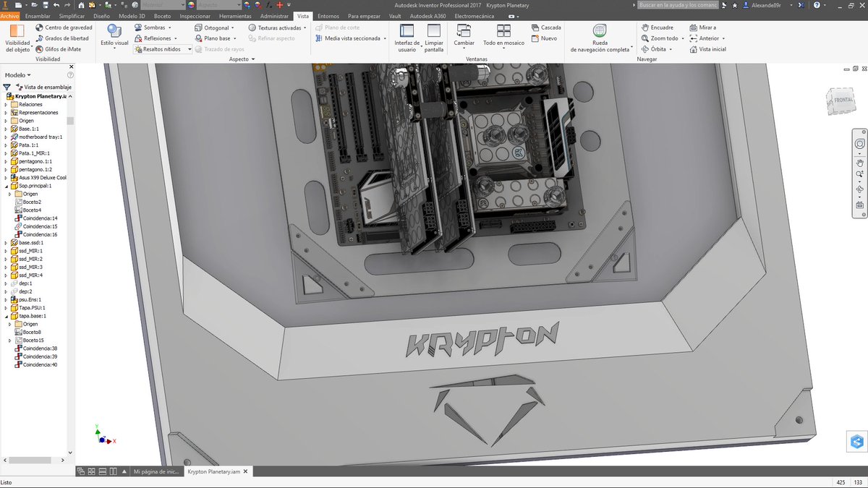Switch to the Inspeccionar tab
The width and height of the screenshot is (868, 488).
click(x=195, y=15)
